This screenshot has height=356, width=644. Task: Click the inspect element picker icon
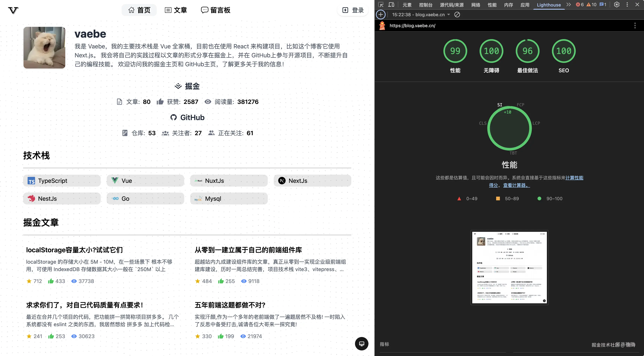click(x=381, y=4)
